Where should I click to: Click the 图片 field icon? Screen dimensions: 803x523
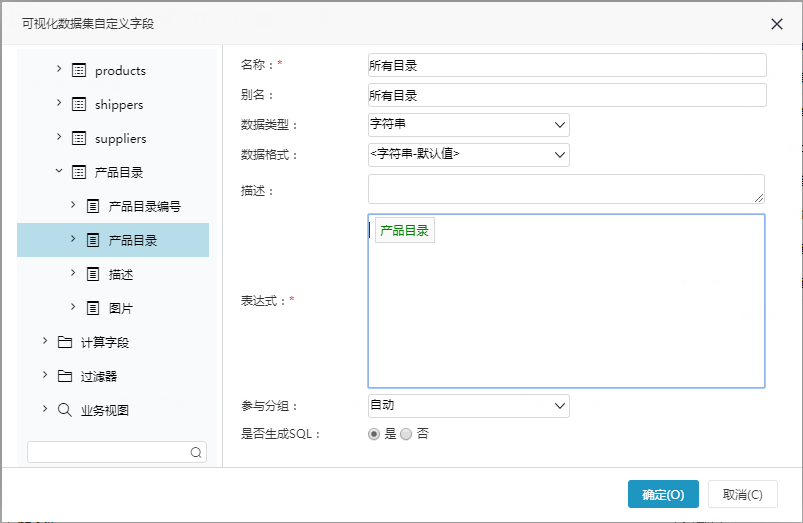(93, 308)
